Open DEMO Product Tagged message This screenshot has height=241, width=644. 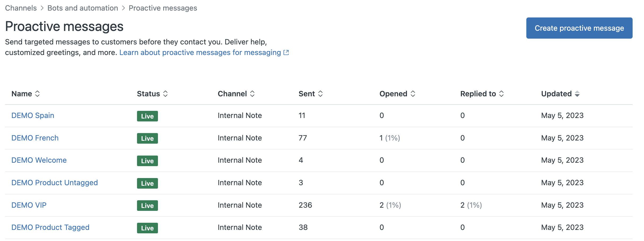point(50,227)
